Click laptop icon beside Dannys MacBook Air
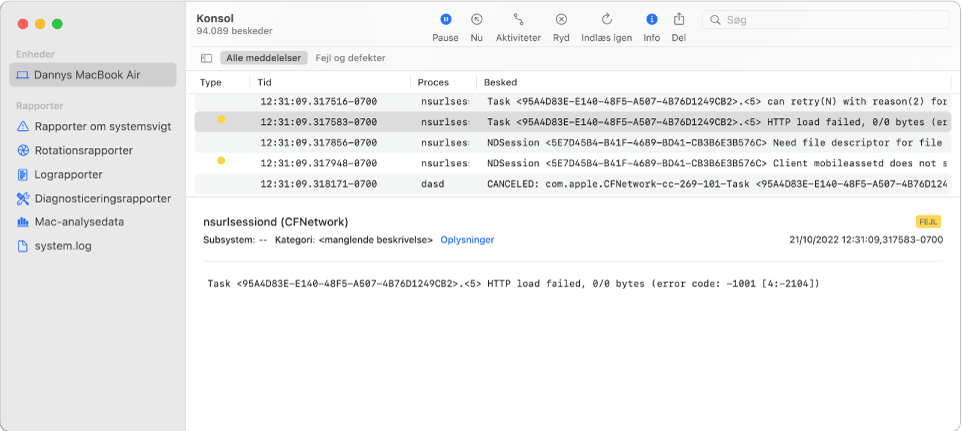 point(23,75)
